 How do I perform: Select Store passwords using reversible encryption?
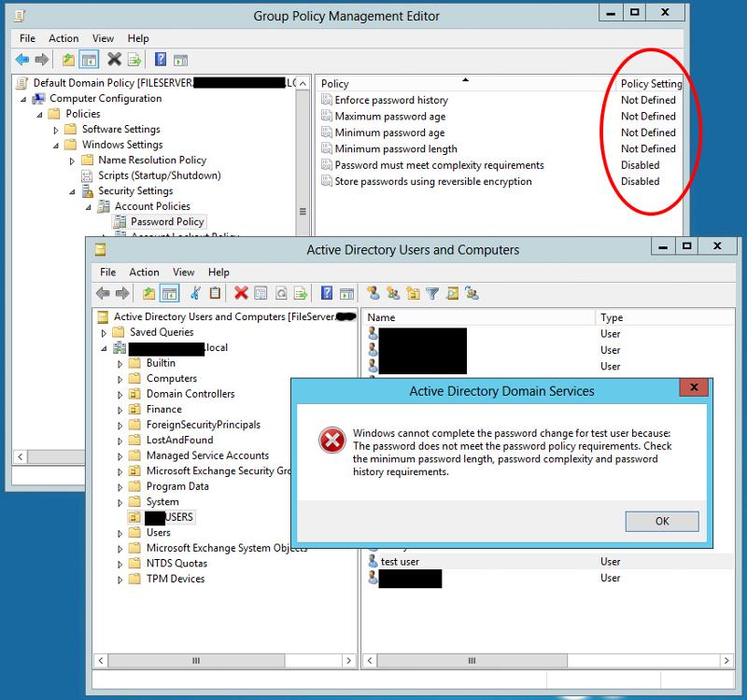[432, 181]
